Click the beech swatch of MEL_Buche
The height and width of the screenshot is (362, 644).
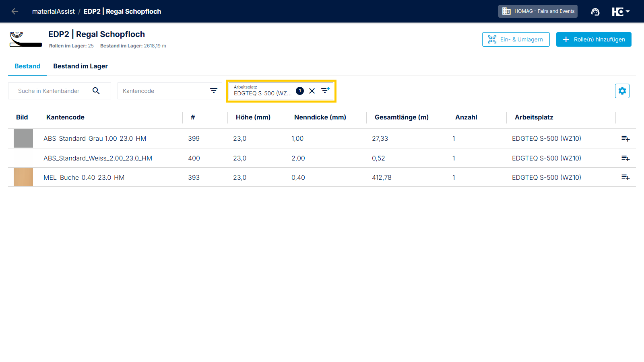(x=23, y=177)
